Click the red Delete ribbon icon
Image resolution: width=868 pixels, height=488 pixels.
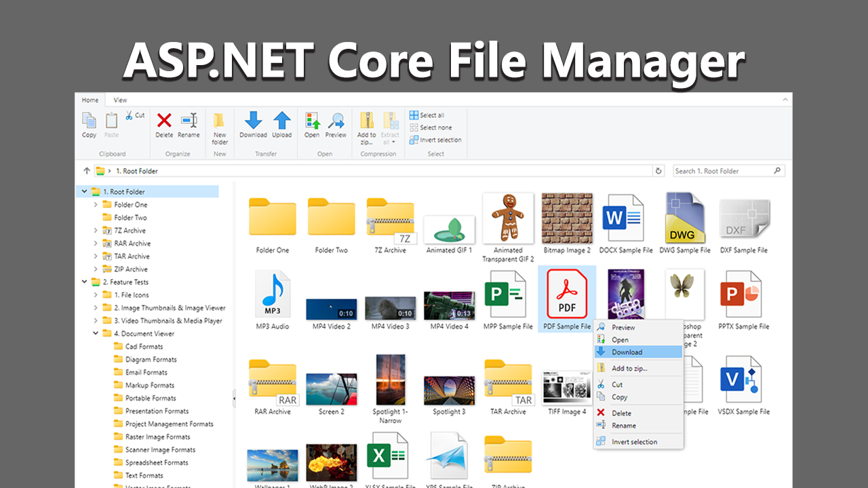[x=164, y=121]
